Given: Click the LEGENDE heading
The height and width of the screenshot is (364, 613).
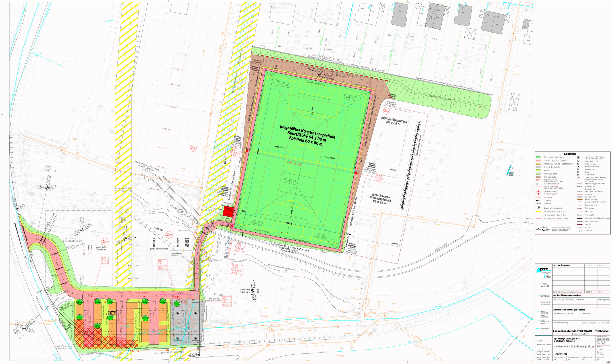Looking at the screenshot, I should (570, 154).
